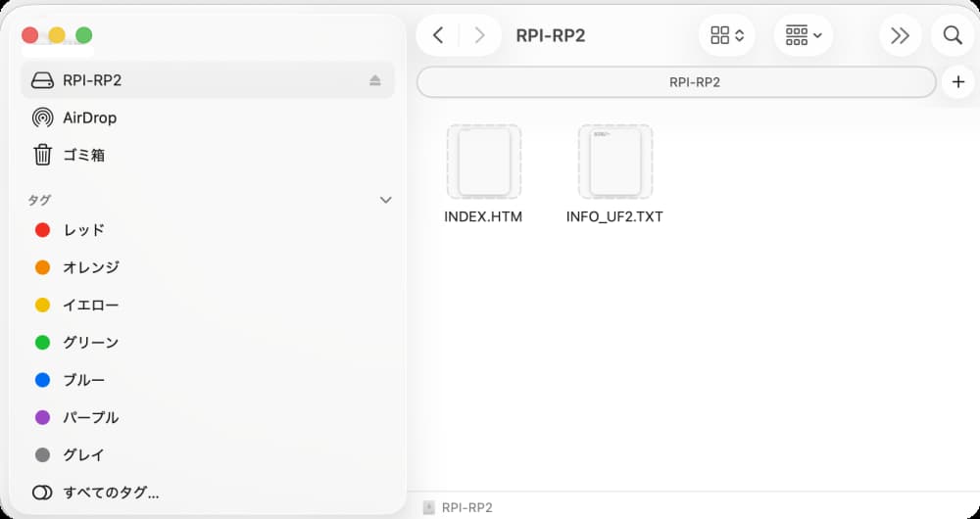Go forward with the right arrow

(479, 35)
